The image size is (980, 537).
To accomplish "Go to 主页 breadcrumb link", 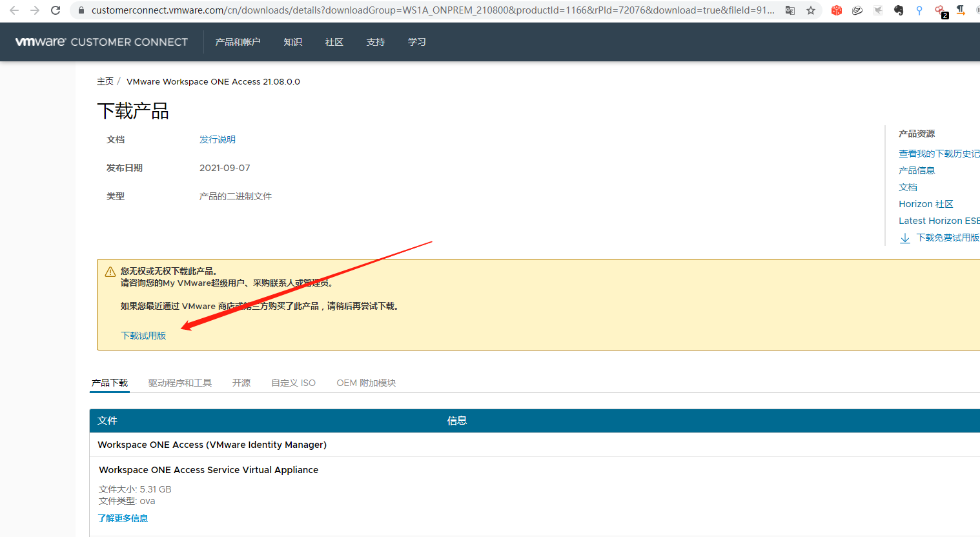I will (x=105, y=81).
